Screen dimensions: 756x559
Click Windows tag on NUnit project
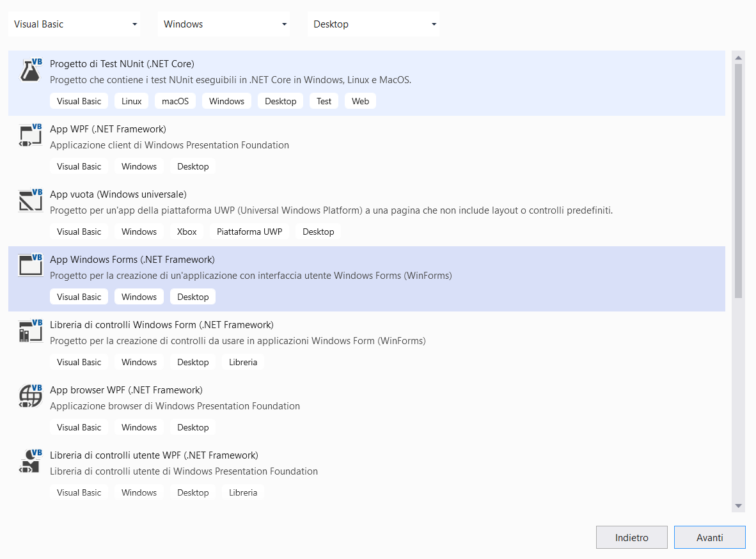tap(226, 101)
